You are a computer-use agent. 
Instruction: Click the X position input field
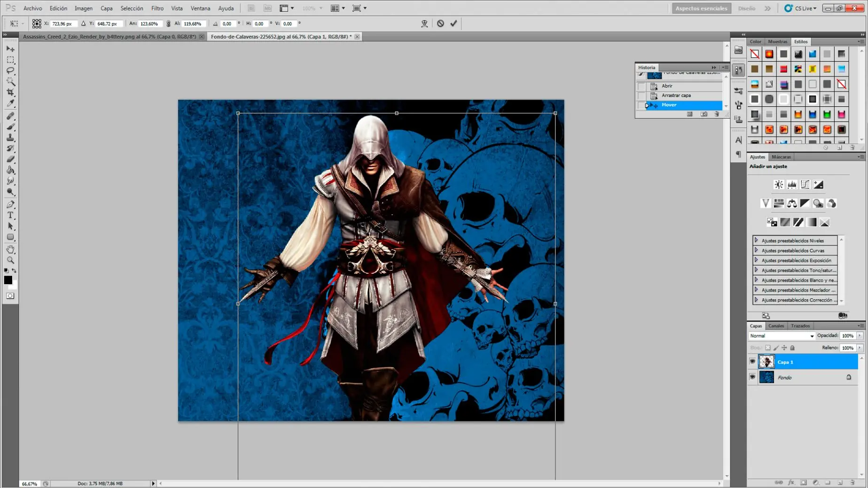click(63, 23)
